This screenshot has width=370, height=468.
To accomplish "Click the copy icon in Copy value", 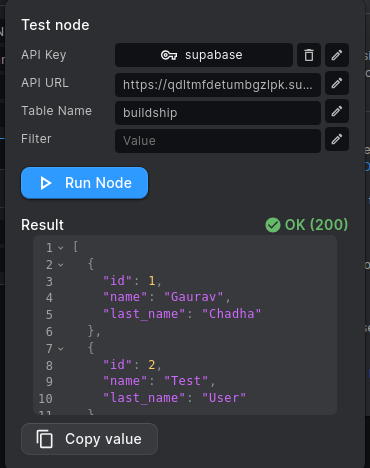I will pos(44,439).
